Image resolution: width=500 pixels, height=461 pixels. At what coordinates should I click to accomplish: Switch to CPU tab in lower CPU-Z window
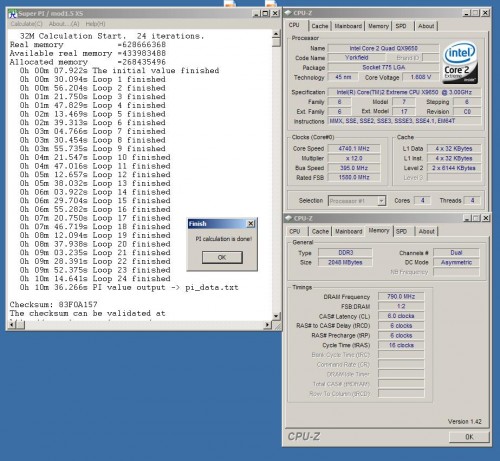(x=295, y=231)
